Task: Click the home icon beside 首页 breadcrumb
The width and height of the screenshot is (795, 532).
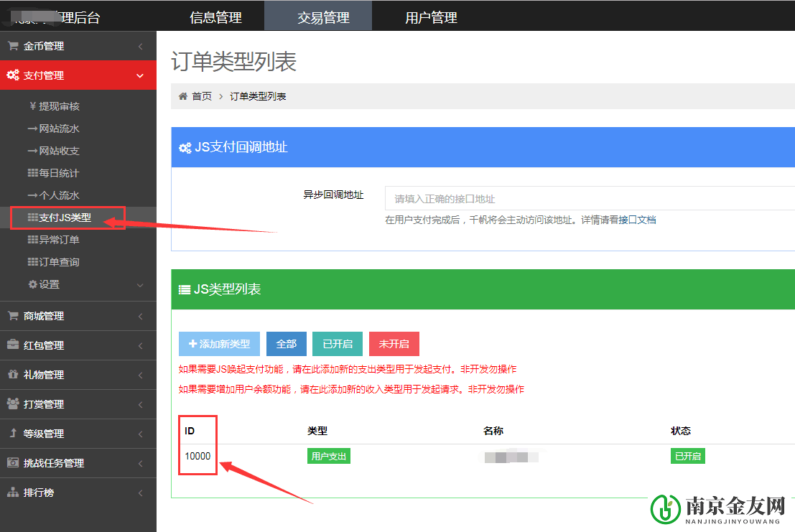Action: (184, 95)
